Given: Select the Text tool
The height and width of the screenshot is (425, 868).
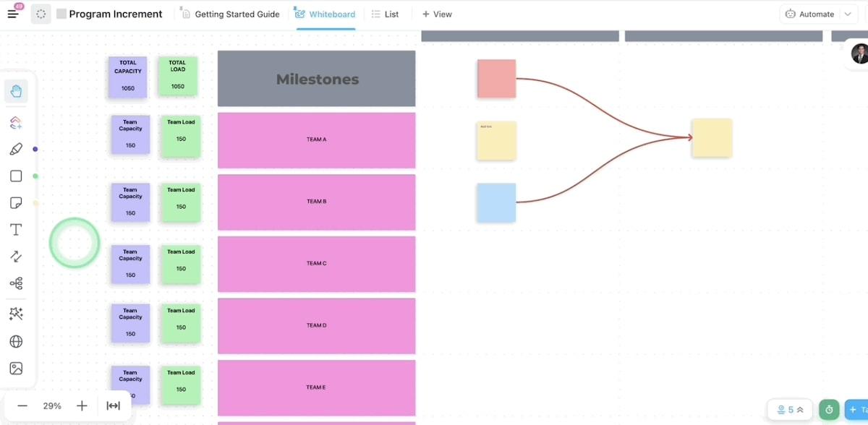Looking at the screenshot, I should (16, 230).
